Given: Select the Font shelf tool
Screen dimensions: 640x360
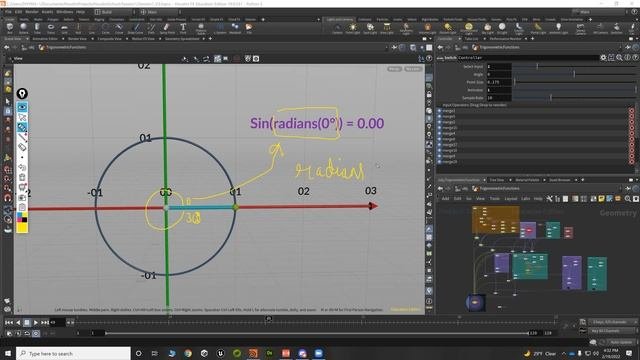Looking at the screenshot, I should (183, 28).
